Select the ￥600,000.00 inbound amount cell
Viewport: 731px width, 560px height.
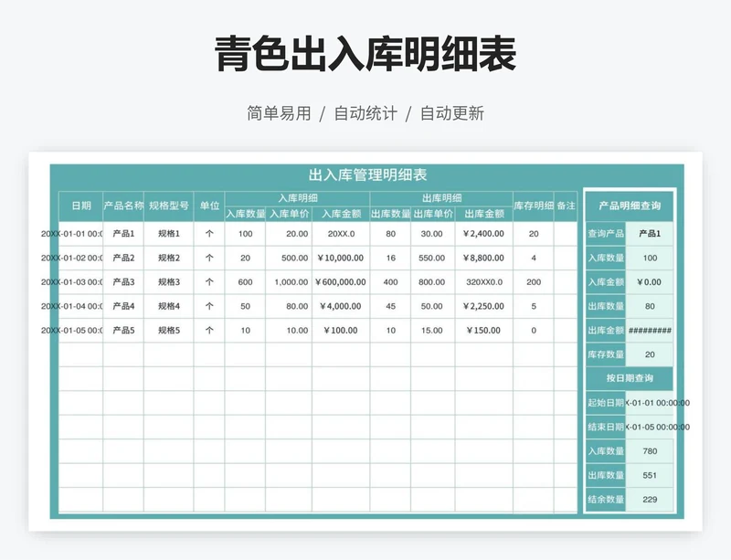pyautogui.click(x=341, y=282)
